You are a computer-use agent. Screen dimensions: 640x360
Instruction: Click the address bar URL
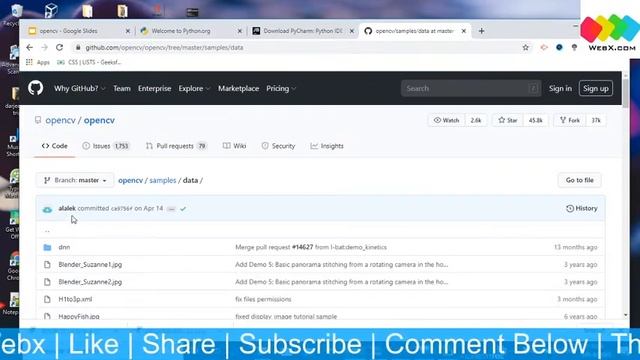click(x=164, y=47)
